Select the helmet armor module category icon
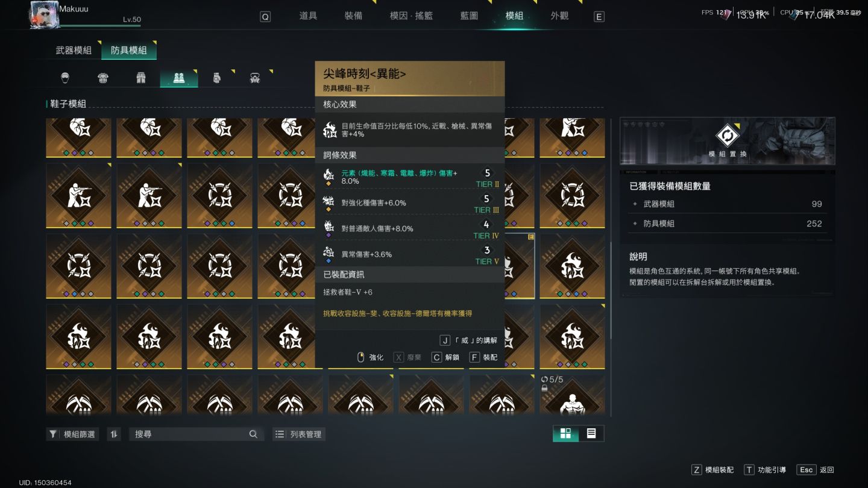This screenshot has width=868, height=488. tap(65, 78)
